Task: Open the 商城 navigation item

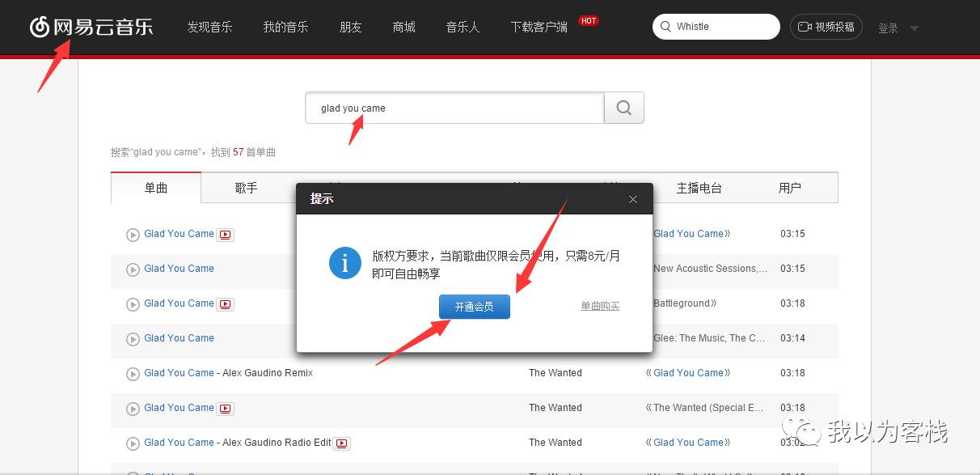Action: click(404, 27)
